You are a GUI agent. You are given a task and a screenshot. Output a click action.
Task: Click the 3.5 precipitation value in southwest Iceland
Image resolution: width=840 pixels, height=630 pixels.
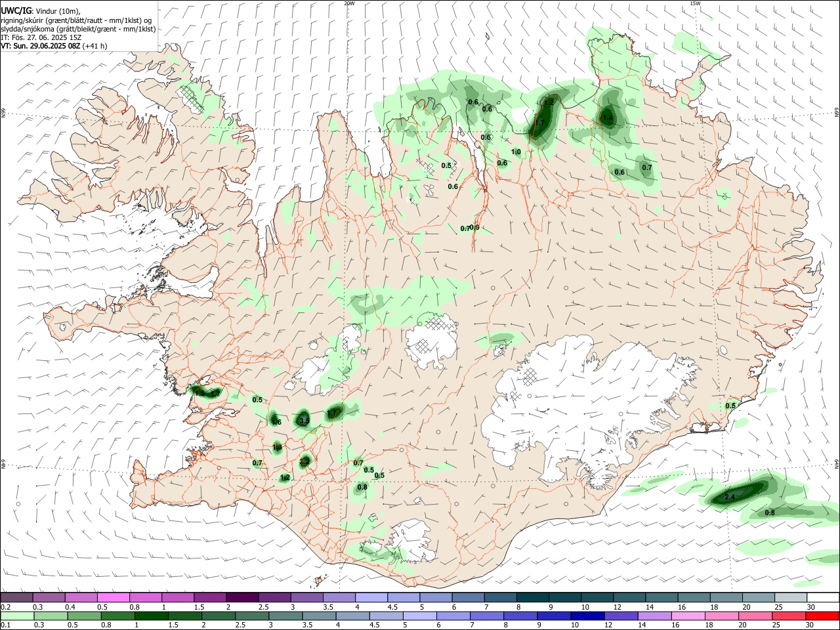pyautogui.click(x=304, y=420)
